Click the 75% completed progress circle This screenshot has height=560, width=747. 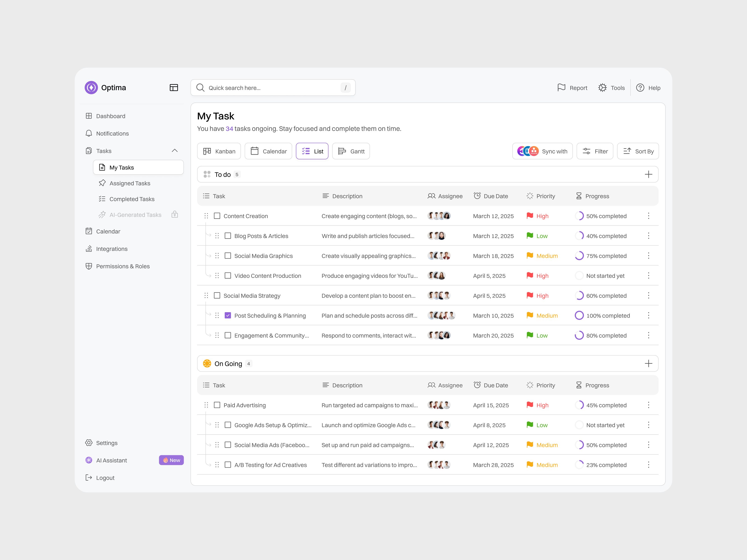[x=579, y=255]
